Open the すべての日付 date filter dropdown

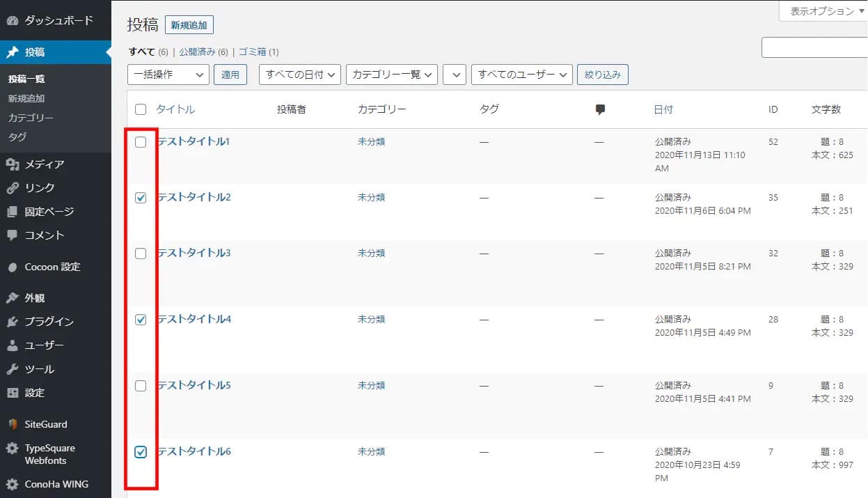299,74
